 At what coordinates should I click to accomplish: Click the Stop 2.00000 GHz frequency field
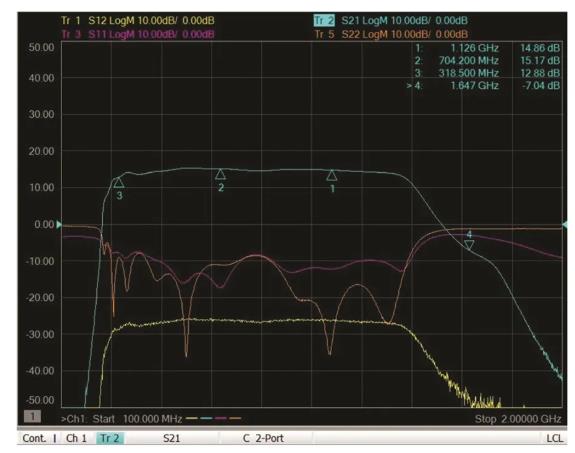[518, 419]
